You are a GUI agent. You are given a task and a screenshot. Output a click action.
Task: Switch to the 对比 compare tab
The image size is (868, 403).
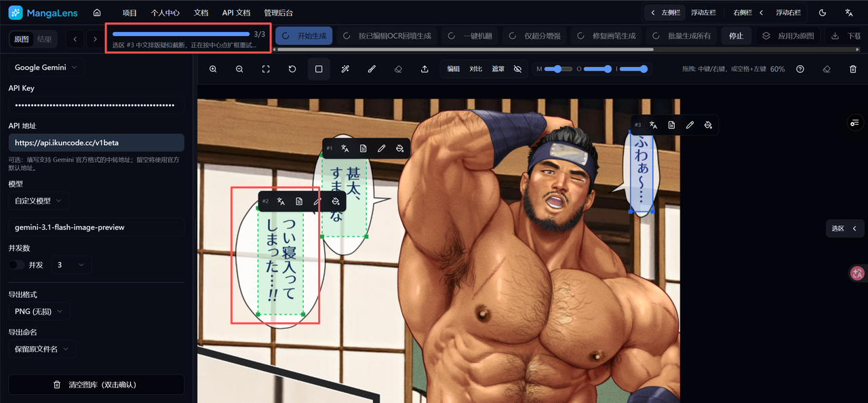(476, 69)
